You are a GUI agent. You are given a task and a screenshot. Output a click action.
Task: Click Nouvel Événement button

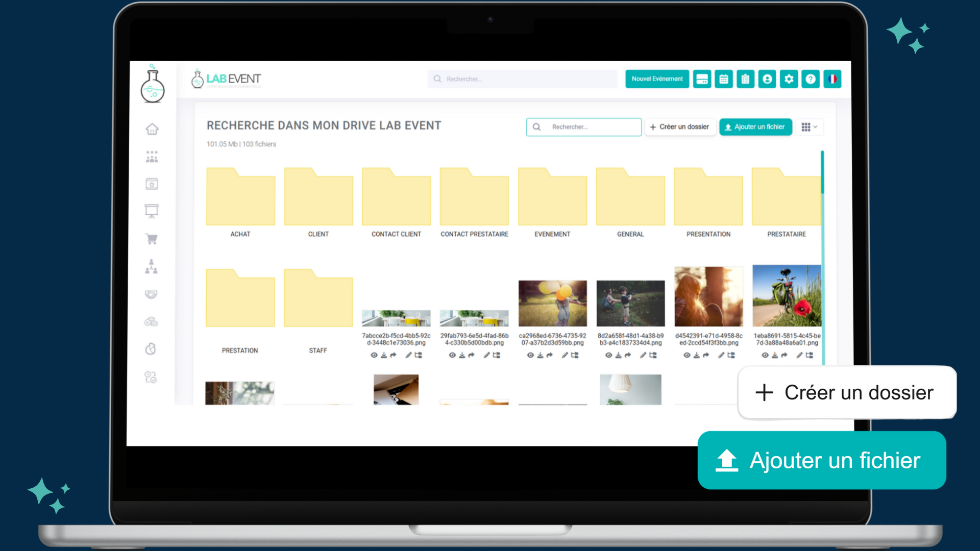click(657, 80)
